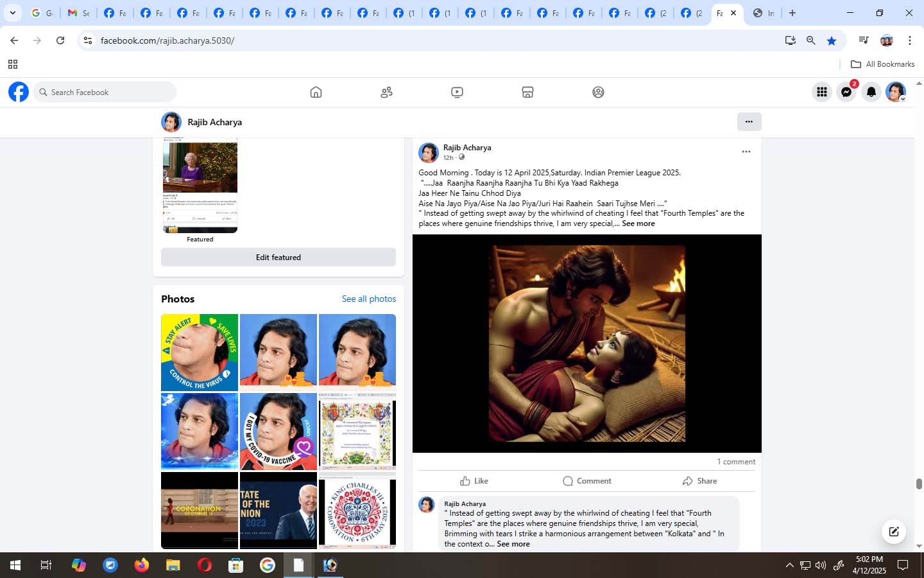Open the 1 comment count link
Image resolution: width=924 pixels, height=578 pixels.
tap(736, 462)
